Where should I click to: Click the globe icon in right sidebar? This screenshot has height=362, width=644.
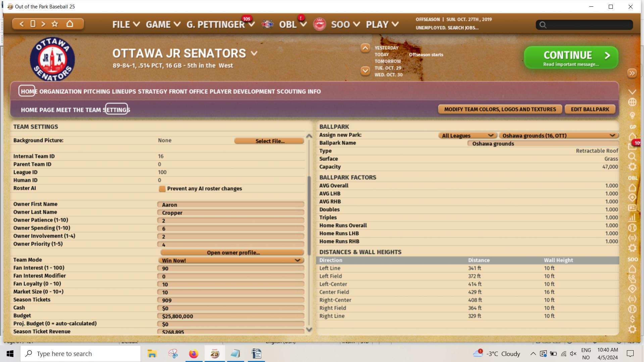pyautogui.click(x=632, y=102)
